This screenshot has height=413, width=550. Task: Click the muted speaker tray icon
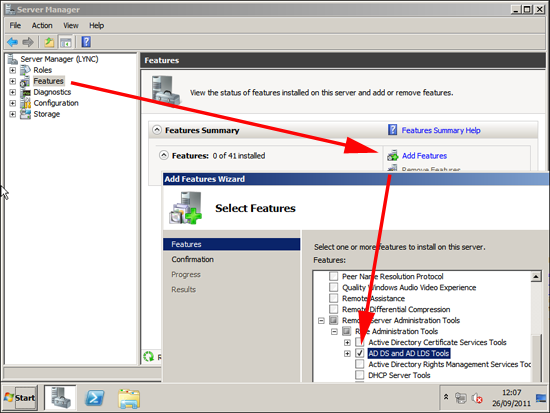tap(477, 398)
